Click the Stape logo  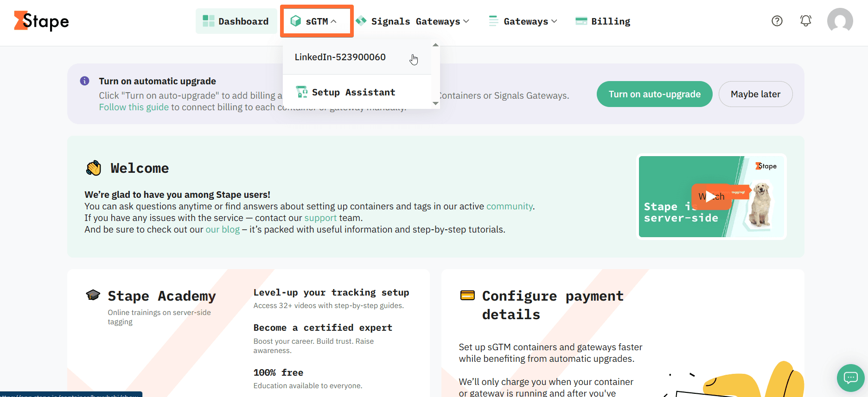(41, 21)
